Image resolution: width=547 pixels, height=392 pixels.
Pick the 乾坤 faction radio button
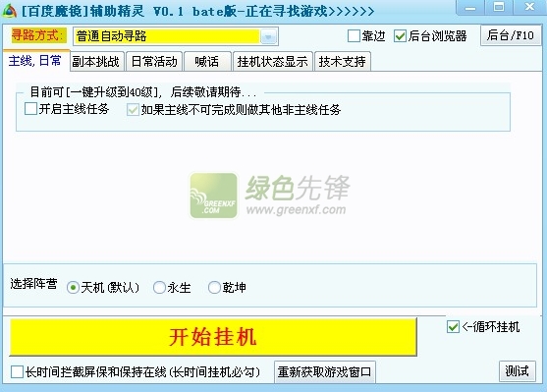(x=214, y=288)
